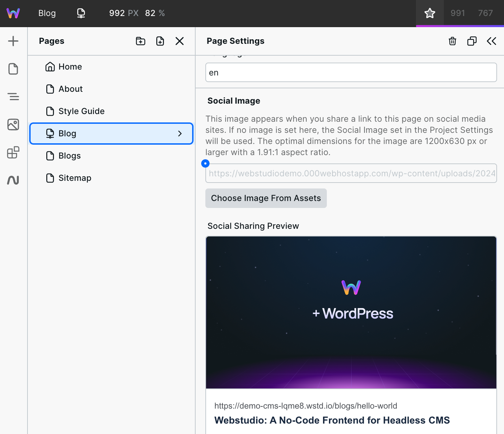Toggle preview mode next to Blog title

click(81, 13)
